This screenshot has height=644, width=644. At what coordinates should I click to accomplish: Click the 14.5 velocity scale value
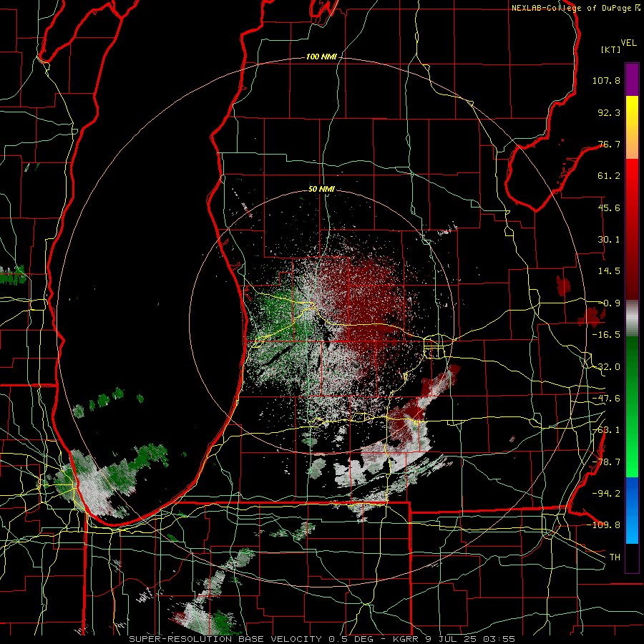point(609,271)
